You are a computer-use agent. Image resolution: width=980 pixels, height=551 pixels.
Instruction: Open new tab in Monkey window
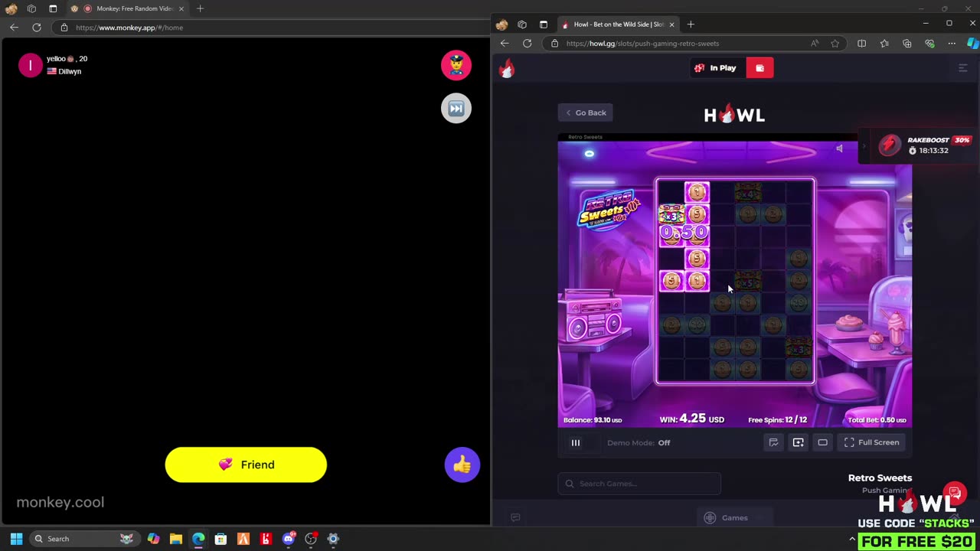200,8
